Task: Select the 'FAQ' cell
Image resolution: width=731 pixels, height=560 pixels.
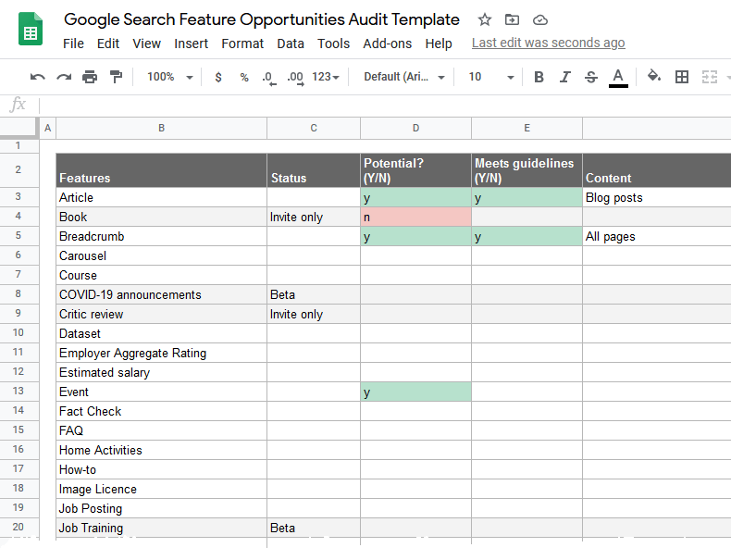Action: [x=161, y=430]
